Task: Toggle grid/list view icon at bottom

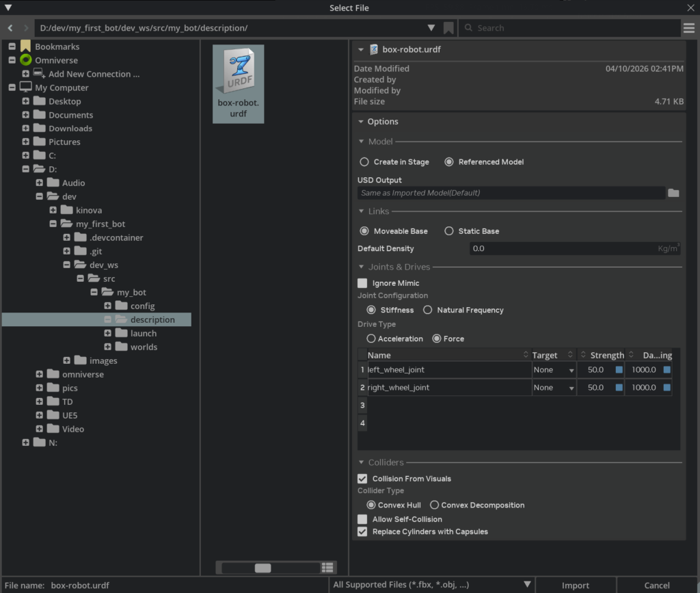Action: point(327,568)
